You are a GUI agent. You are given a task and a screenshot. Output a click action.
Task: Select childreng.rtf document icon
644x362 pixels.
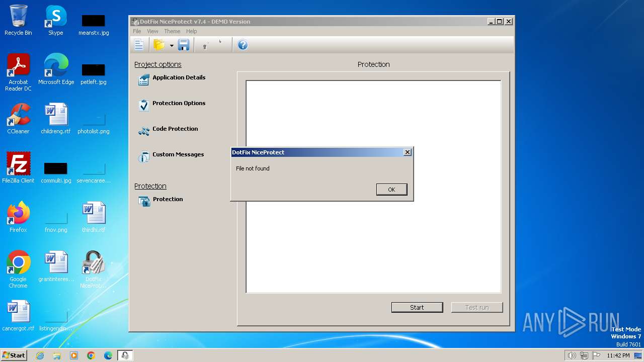[x=56, y=119]
